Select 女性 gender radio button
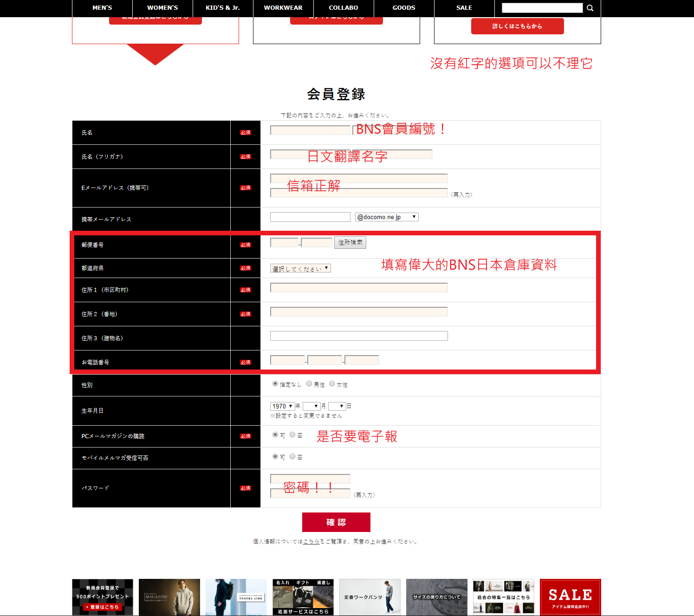The height and width of the screenshot is (616, 694). click(x=332, y=384)
